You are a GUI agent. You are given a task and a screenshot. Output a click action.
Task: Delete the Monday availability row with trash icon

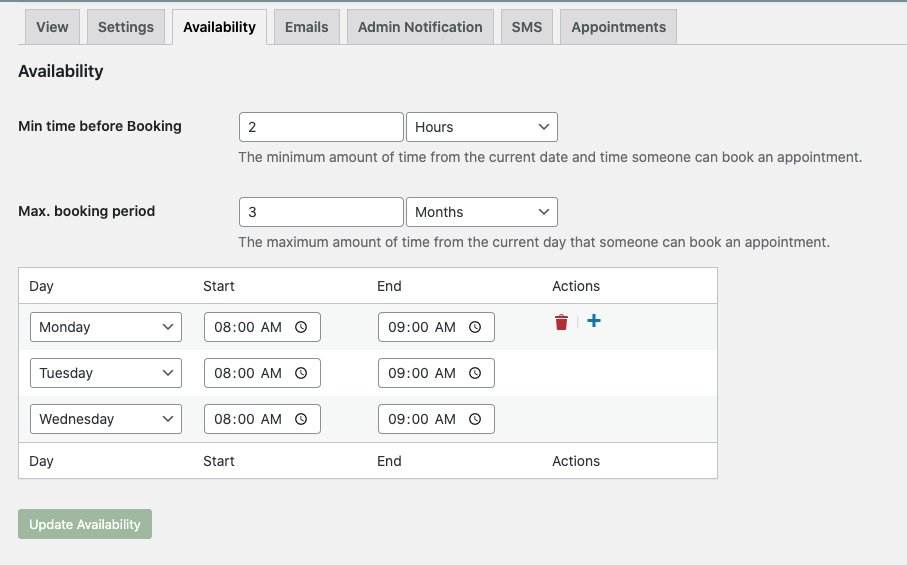click(561, 322)
